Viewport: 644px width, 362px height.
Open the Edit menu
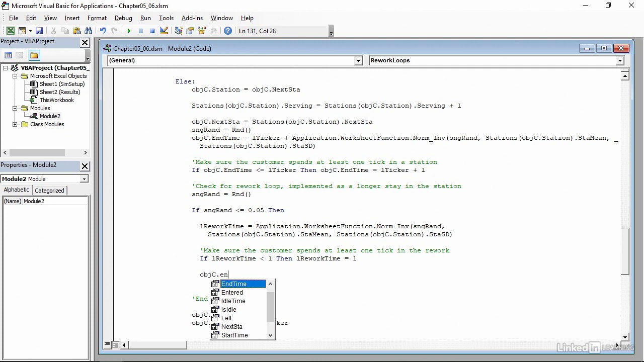[31, 18]
